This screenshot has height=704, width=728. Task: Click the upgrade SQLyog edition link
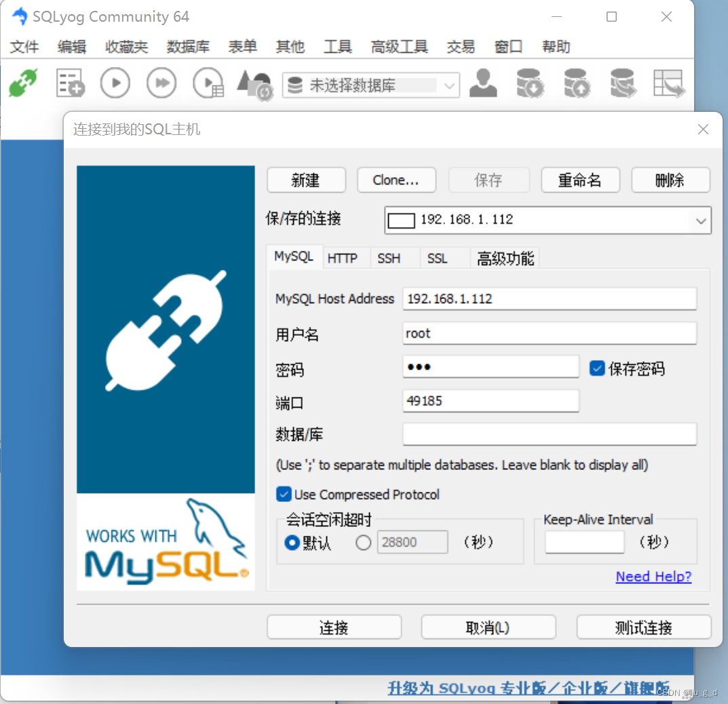click(529, 688)
